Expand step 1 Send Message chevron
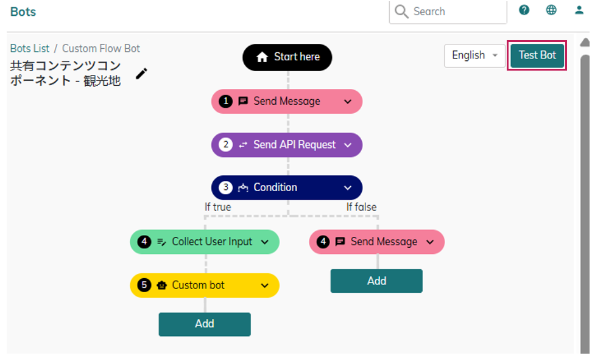The height and width of the screenshot is (364, 592). pyautogui.click(x=348, y=102)
